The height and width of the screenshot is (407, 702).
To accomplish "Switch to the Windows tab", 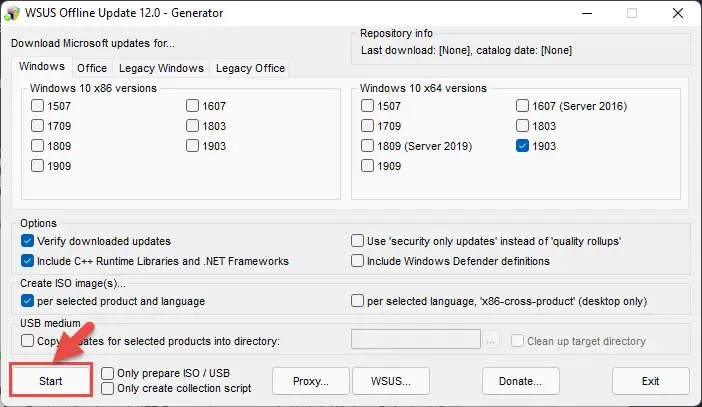I will [x=42, y=66].
